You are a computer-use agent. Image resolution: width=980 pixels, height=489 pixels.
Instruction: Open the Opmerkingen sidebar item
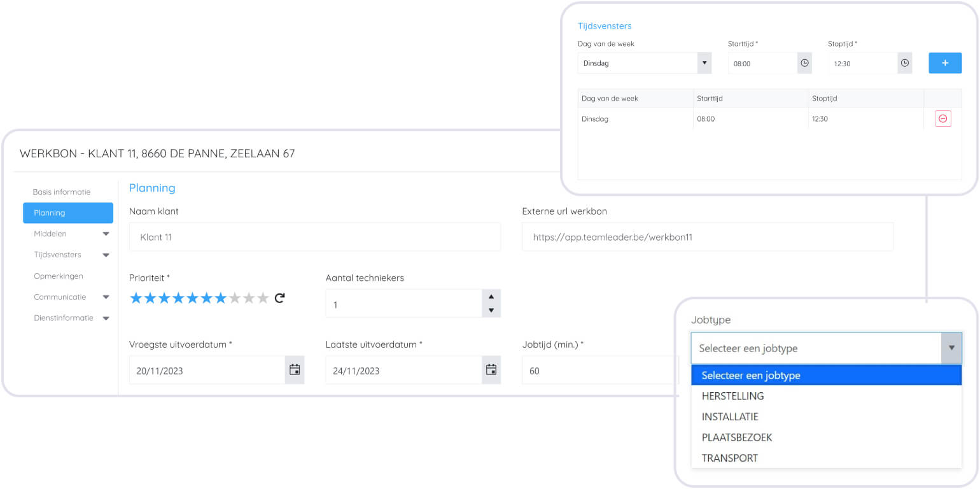pyautogui.click(x=59, y=276)
